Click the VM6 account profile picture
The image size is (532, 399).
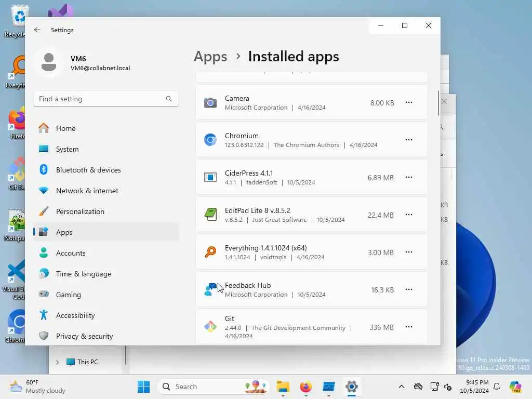coord(49,62)
